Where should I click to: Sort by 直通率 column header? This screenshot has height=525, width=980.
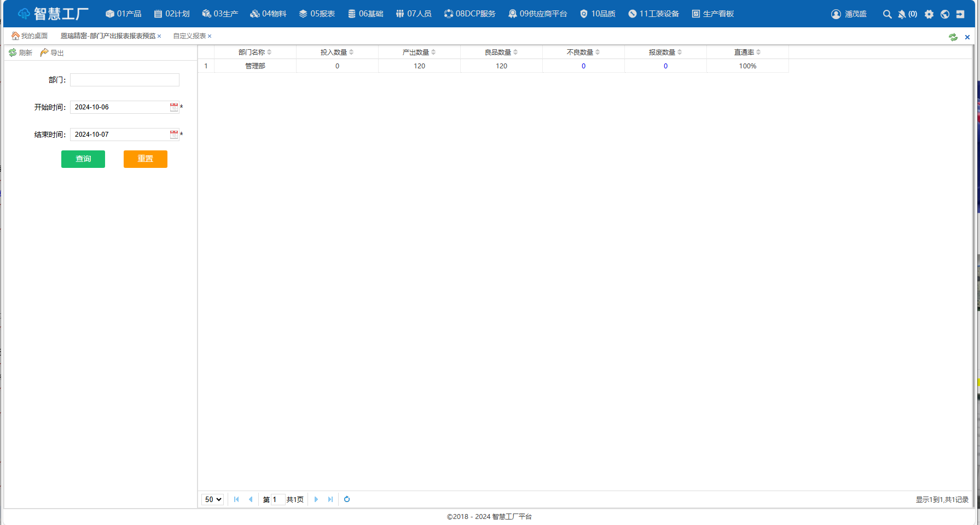(x=747, y=52)
